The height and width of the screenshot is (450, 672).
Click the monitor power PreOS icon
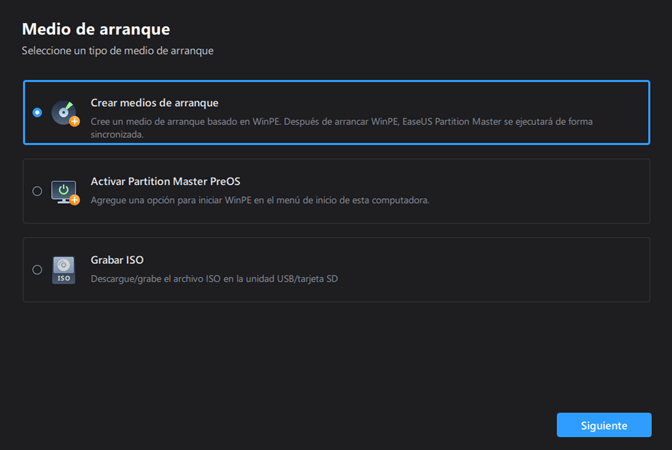(65, 192)
